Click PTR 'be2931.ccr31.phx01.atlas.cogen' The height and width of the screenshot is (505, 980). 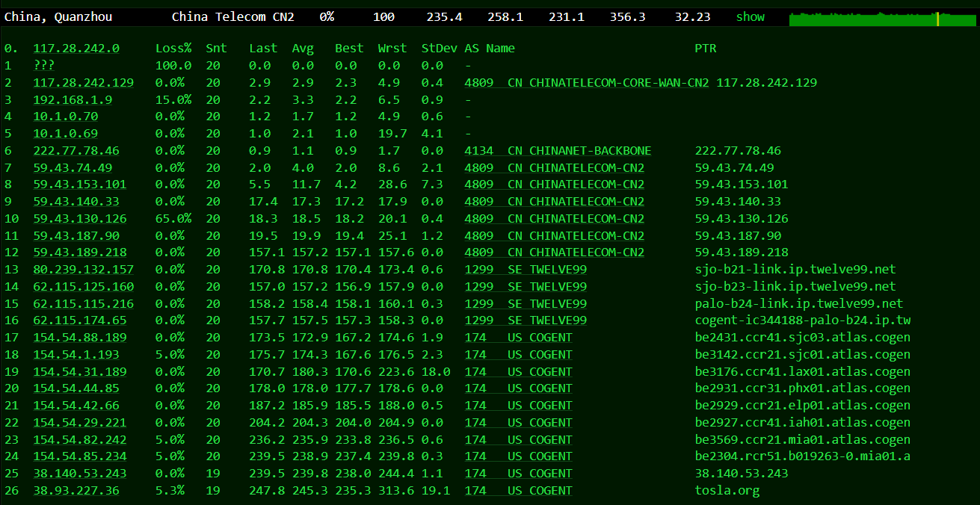pos(803,388)
